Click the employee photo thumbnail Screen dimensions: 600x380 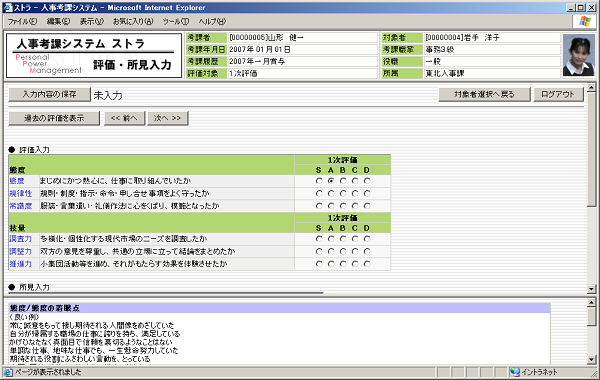(579, 55)
